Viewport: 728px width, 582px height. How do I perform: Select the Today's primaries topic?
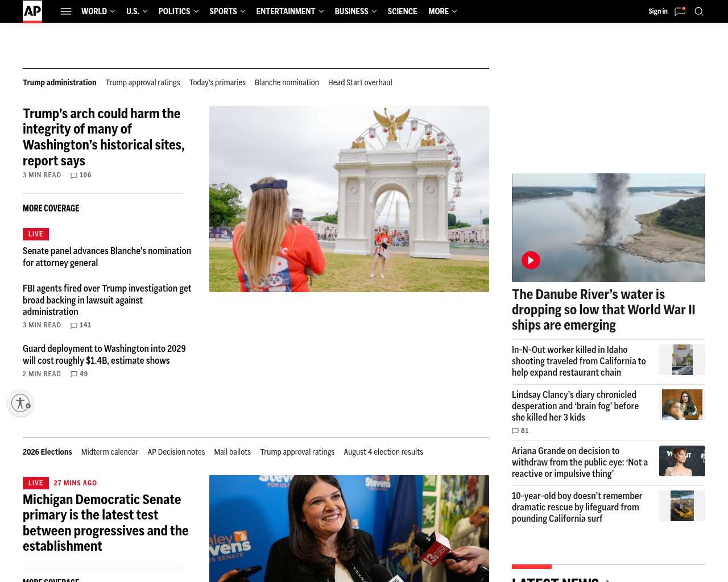point(217,82)
